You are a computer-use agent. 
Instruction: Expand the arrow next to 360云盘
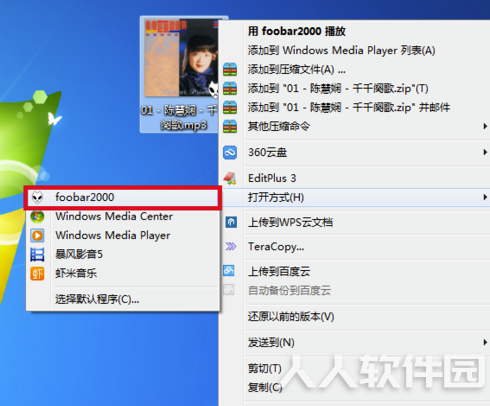(x=485, y=153)
